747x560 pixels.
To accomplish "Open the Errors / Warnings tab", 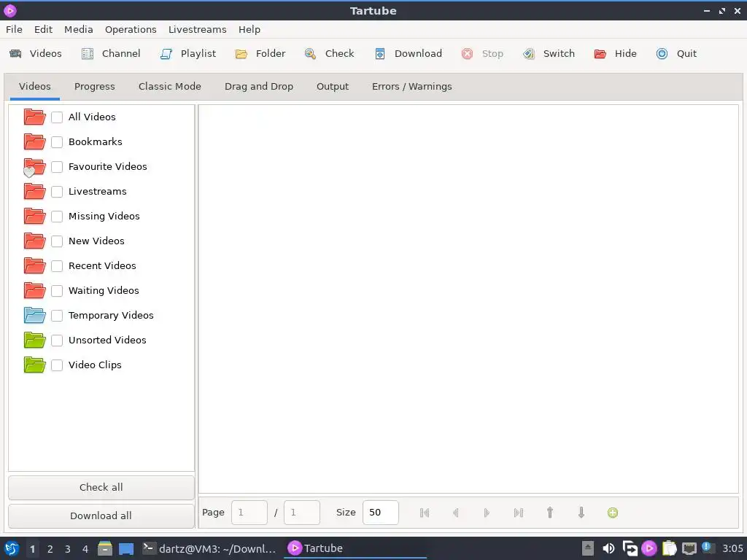I will (411, 87).
